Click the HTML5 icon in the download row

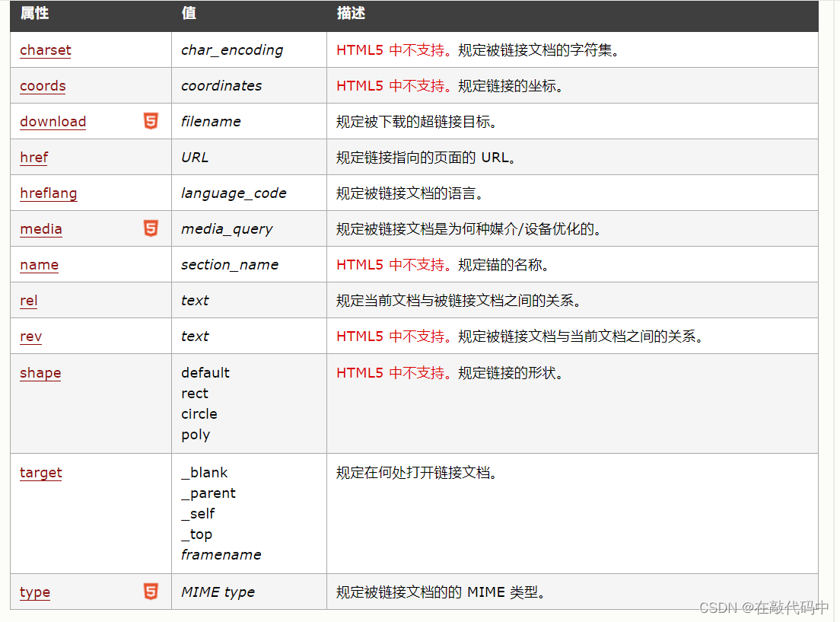coord(151,121)
